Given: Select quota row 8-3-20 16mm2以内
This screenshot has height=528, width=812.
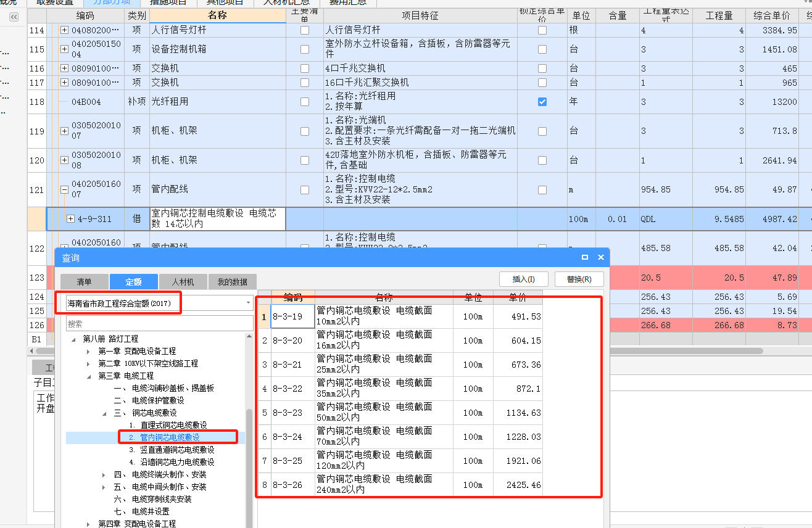Looking at the screenshot, I should [400, 340].
